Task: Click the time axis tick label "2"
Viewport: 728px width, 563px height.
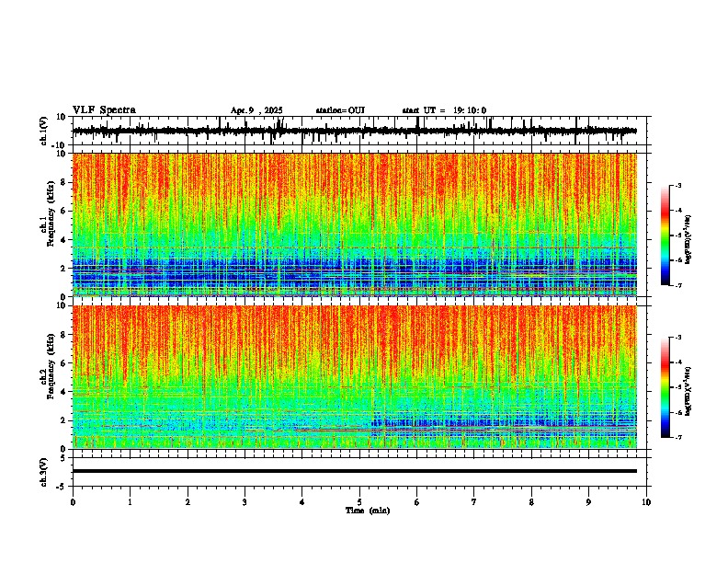Action: click(x=188, y=502)
